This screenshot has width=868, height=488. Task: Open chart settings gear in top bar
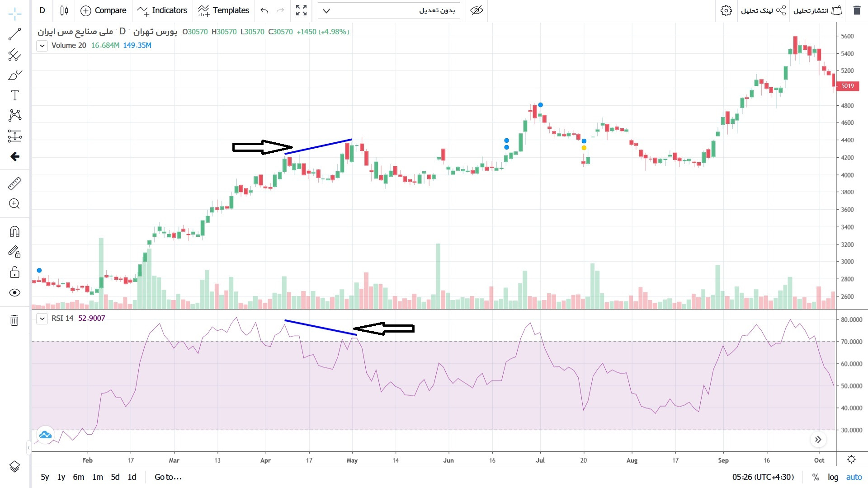coord(726,10)
